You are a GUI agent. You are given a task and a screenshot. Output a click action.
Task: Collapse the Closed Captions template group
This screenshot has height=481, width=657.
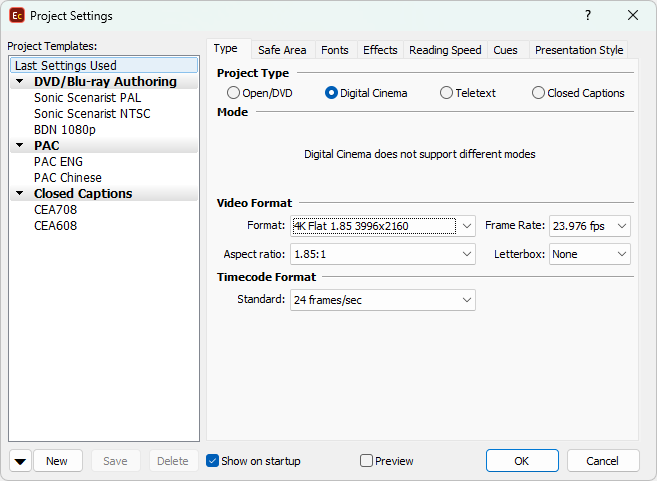[20, 194]
